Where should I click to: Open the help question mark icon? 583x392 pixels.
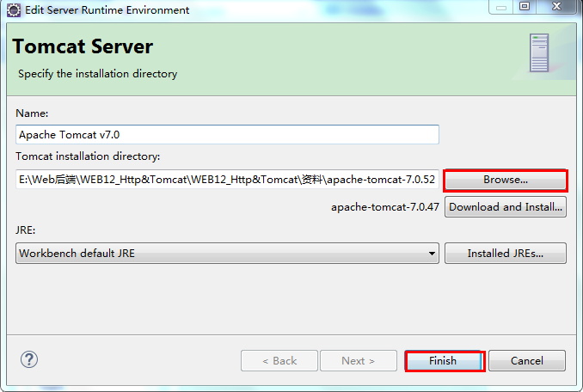(29, 359)
